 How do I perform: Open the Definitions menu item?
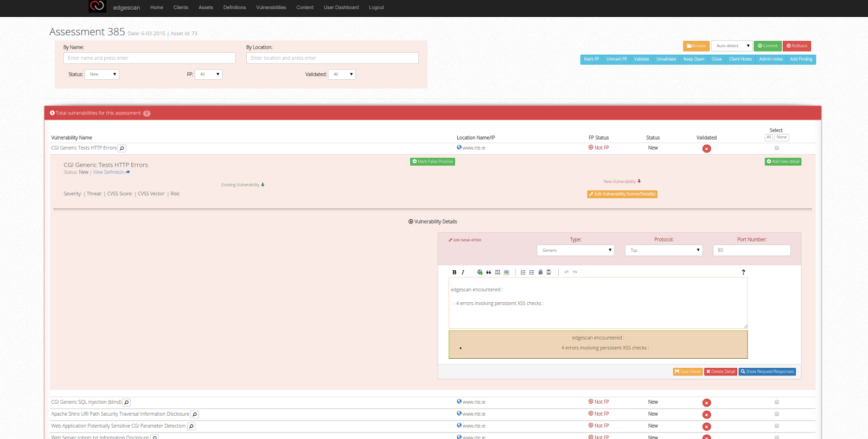[234, 8]
